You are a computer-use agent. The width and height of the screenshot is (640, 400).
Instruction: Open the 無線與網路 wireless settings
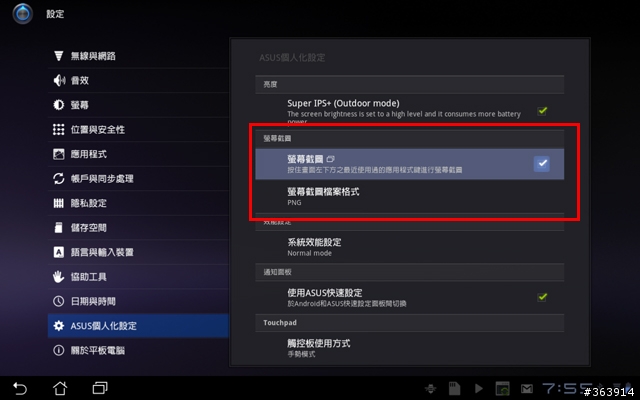[138, 56]
